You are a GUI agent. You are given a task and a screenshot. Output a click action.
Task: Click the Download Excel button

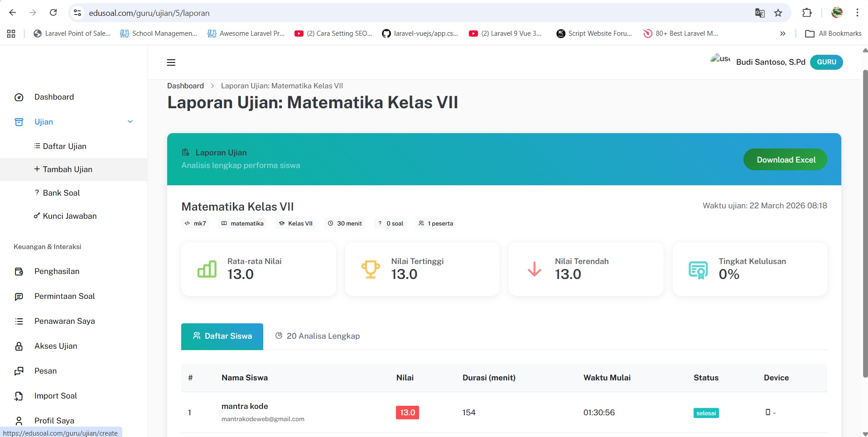(785, 159)
